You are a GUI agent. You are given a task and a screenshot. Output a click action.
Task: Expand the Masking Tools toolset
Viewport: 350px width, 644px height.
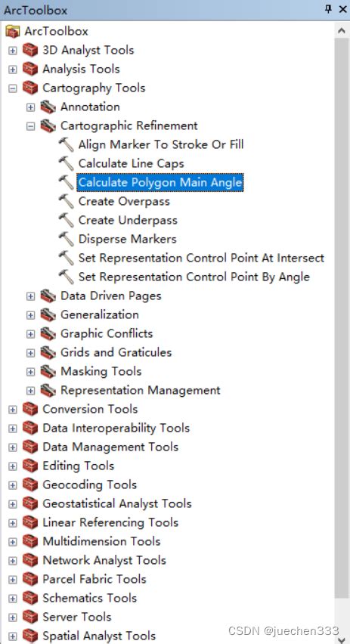tap(31, 372)
